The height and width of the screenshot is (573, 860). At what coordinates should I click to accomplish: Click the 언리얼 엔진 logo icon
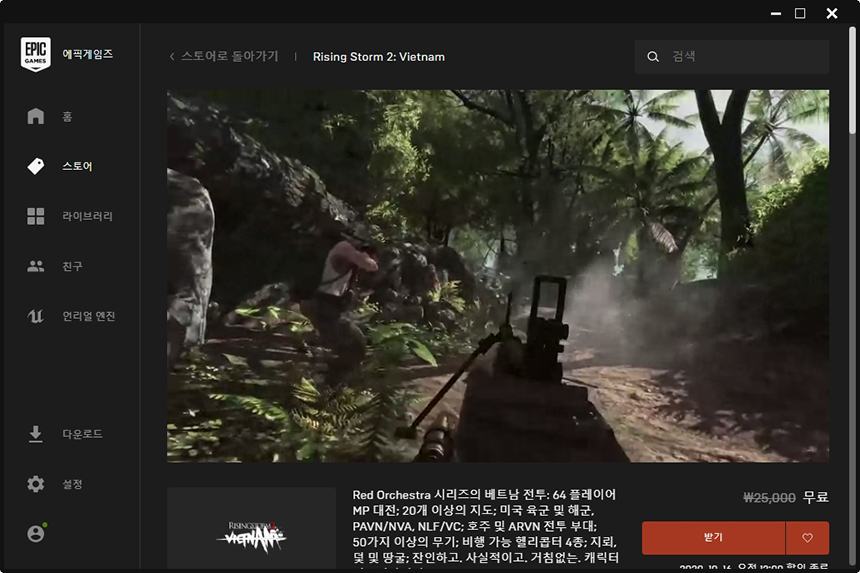tap(36, 316)
